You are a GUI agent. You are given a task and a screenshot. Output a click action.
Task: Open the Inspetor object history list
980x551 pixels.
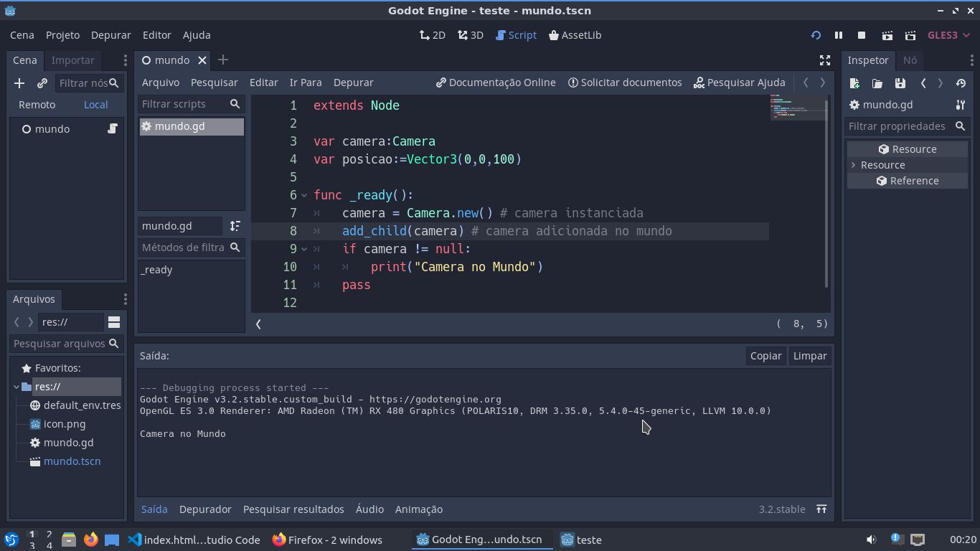coord(961,83)
